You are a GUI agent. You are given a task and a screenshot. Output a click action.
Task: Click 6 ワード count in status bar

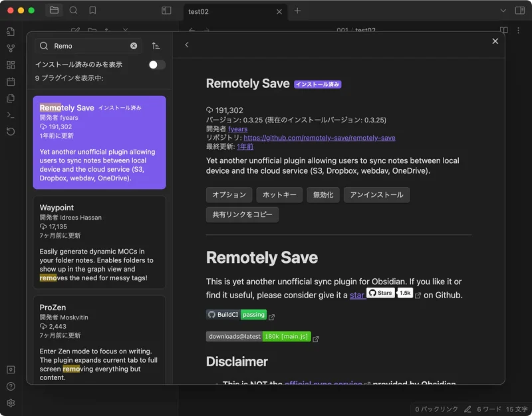[x=489, y=409]
